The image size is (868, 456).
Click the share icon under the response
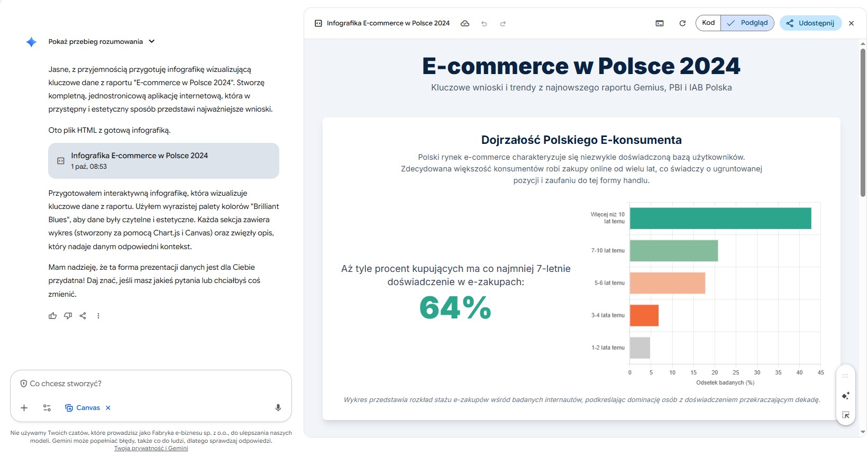coord(83,316)
